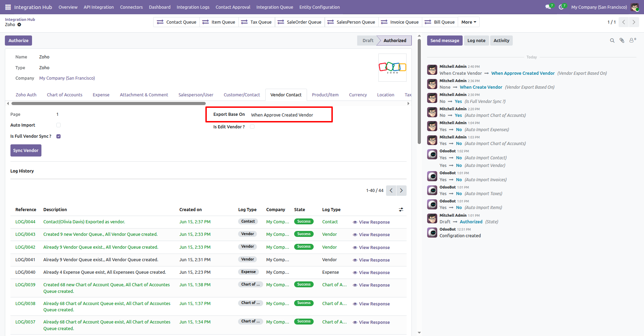This screenshot has width=644, height=336.
Task: Open the API Integration menu
Action: tap(99, 7)
